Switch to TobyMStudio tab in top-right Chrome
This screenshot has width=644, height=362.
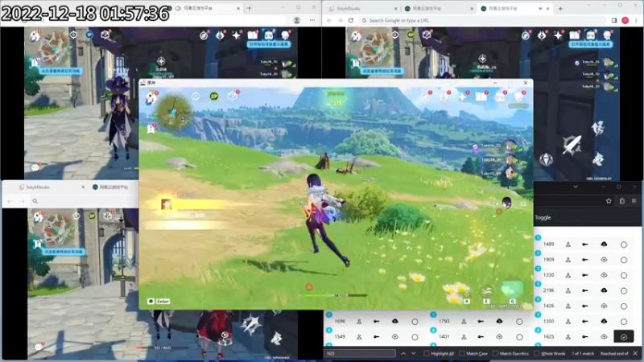point(363,8)
